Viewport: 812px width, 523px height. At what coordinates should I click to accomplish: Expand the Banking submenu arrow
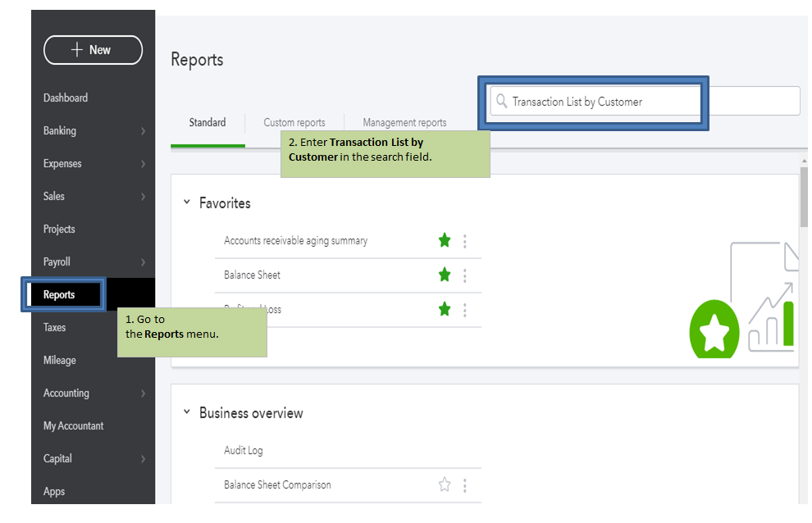click(x=143, y=131)
